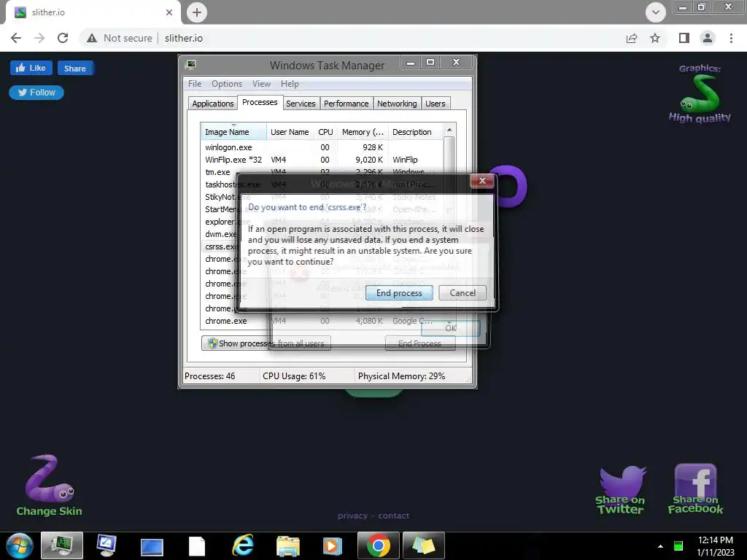
Task: Close the csrss.exe confirmation dialog
Action: 482,181
